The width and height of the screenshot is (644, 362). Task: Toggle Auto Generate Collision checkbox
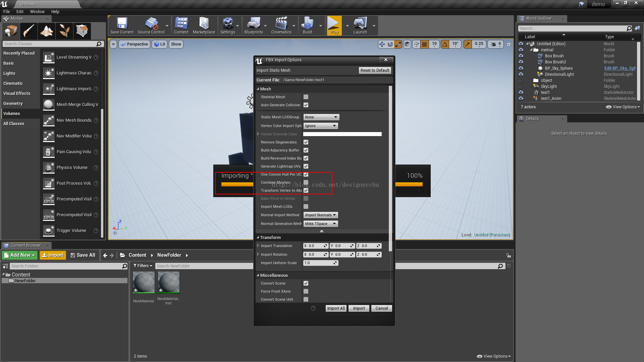tap(306, 105)
